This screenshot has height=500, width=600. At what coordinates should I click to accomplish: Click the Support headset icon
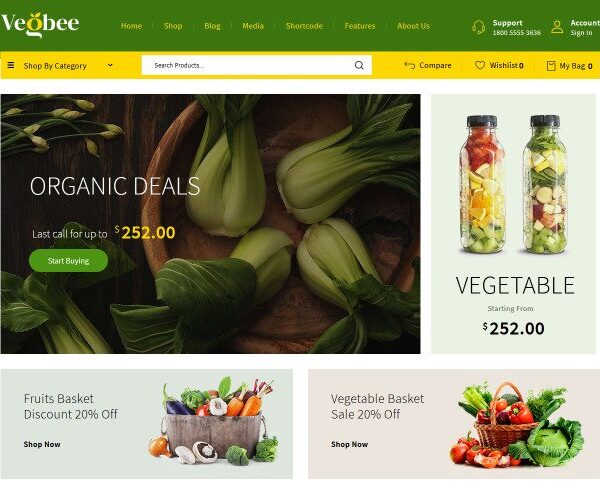pyautogui.click(x=478, y=27)
